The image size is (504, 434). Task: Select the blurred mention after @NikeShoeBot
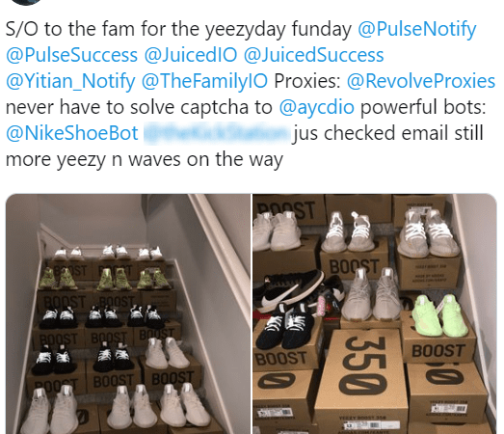click(216, 133)
